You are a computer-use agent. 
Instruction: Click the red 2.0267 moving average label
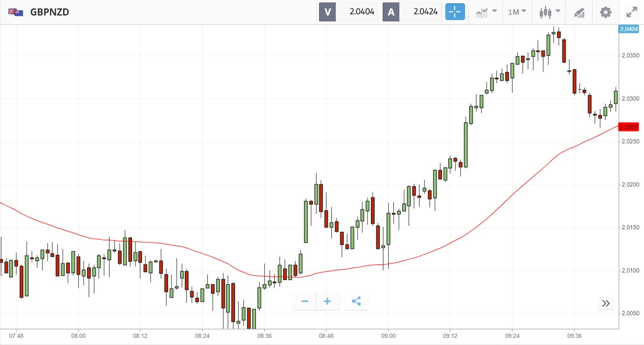pos(629,127)
